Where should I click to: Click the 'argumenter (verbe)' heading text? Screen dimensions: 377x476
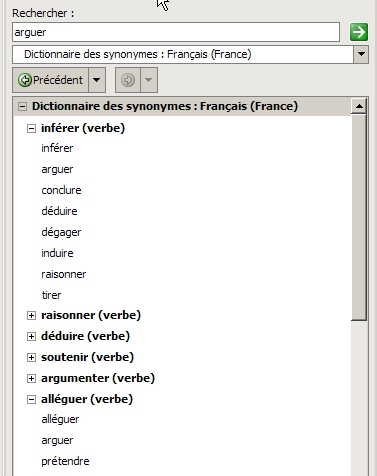pyautogui.click(x=98, y=378)
